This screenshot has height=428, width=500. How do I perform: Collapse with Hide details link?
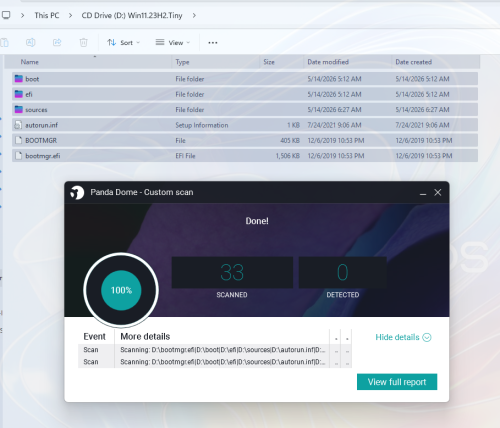[403, 337]
